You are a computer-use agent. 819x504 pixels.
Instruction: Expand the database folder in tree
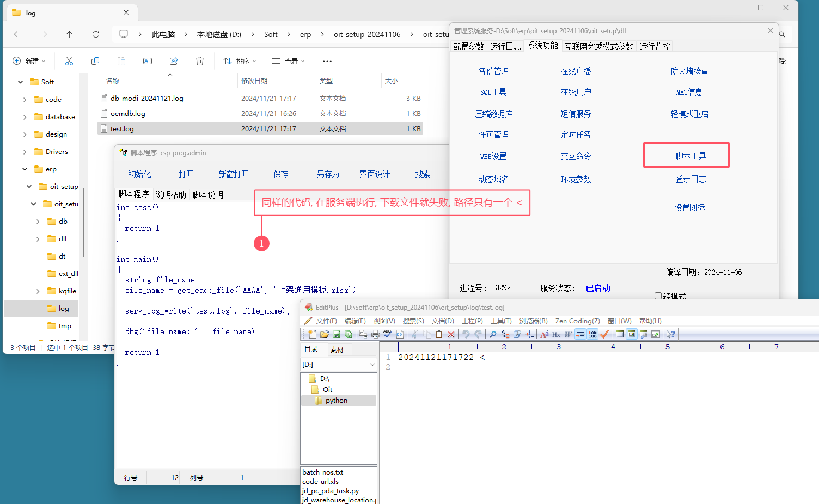25,117
